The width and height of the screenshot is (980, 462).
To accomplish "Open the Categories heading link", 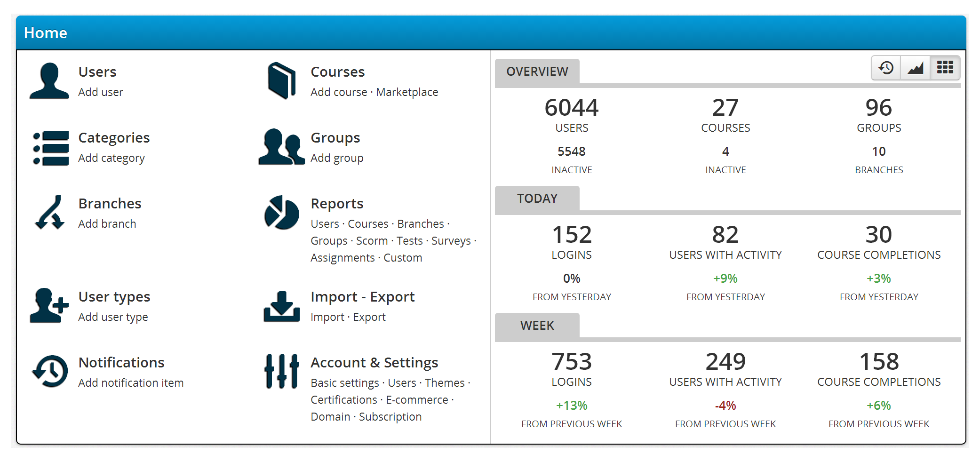I will (114, 138).
